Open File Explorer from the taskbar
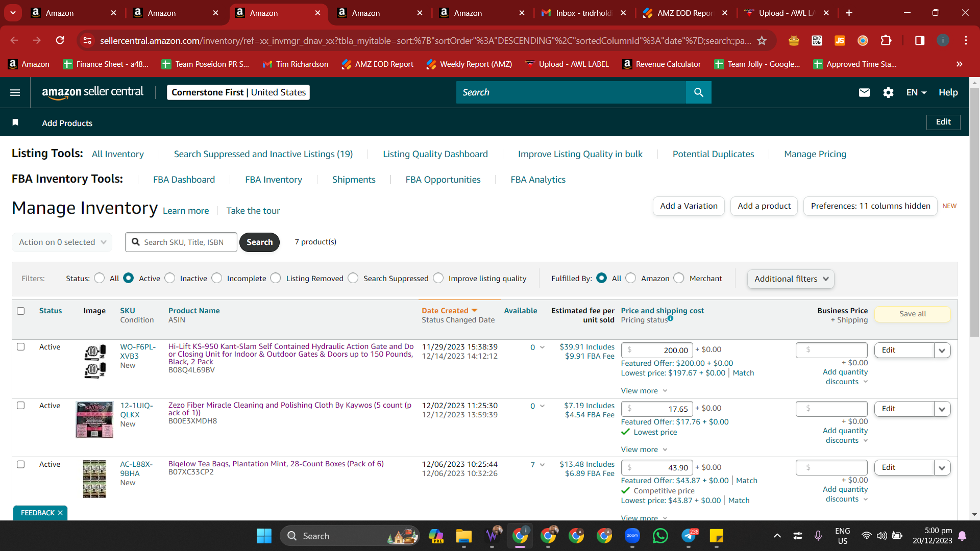980x551 pixels. 463,536
